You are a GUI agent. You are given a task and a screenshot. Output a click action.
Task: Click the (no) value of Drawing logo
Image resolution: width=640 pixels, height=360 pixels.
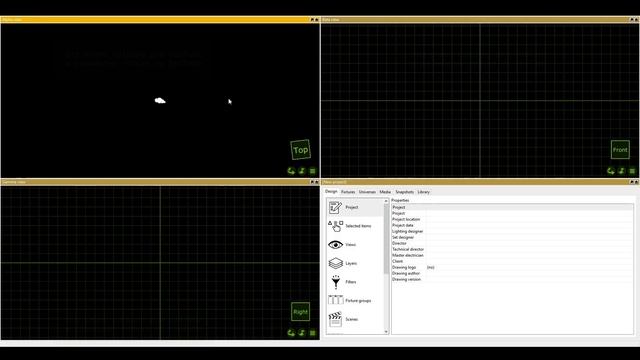(x=431, y=267)
